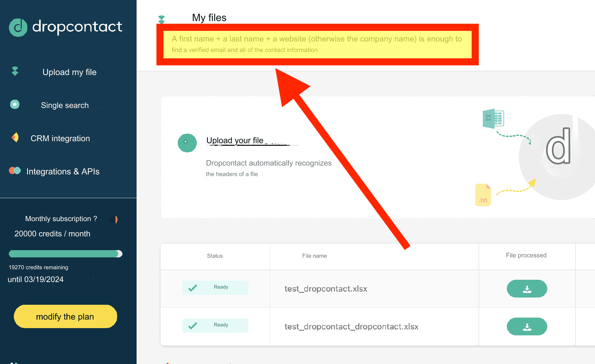Select the Upload my file funnel icon

14,71
